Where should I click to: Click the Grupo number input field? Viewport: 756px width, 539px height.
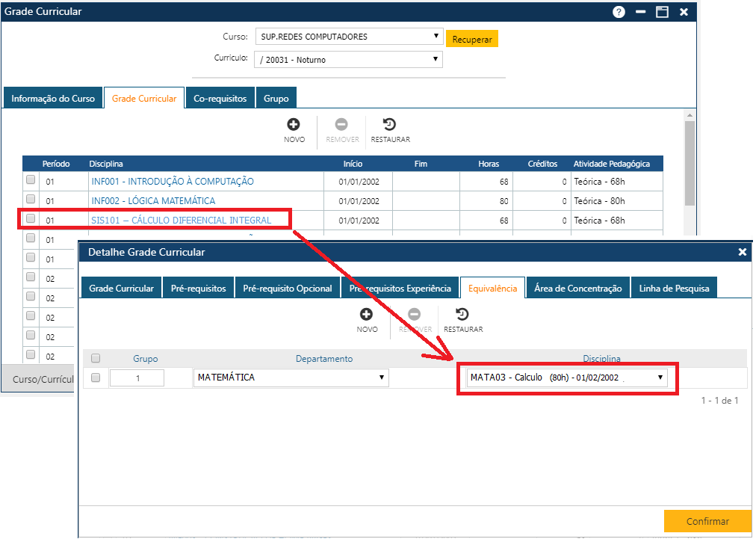137,378
